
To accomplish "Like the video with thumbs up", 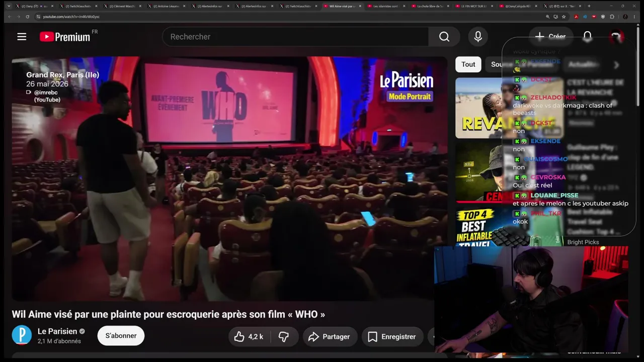I will [x=250, y=337].
